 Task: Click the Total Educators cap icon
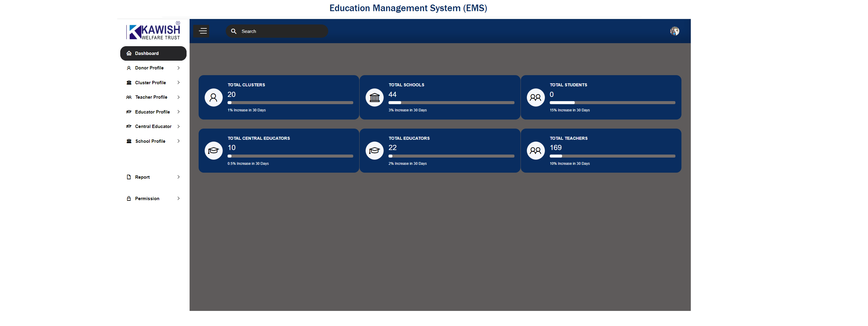(374, 151)
